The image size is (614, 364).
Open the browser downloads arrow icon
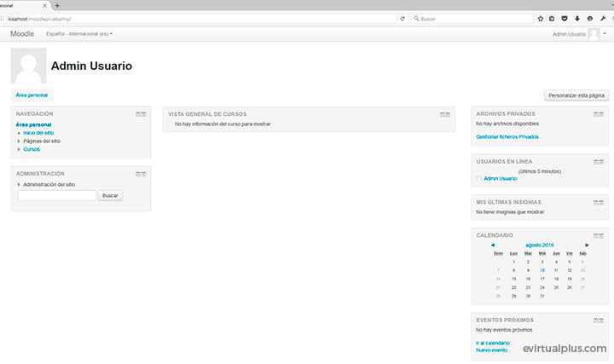pos(576,18)
